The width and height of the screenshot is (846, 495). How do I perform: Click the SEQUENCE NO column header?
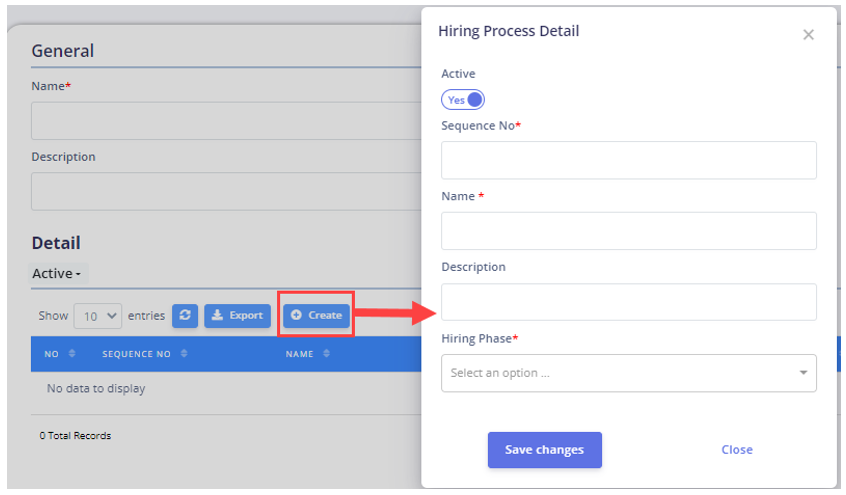tap(137, 354)
